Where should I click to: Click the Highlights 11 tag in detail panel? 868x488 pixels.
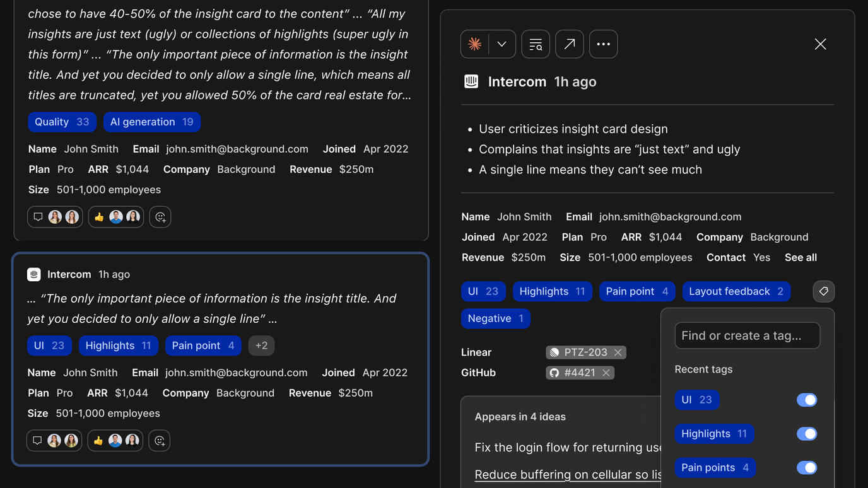click(x=553, y=291)
